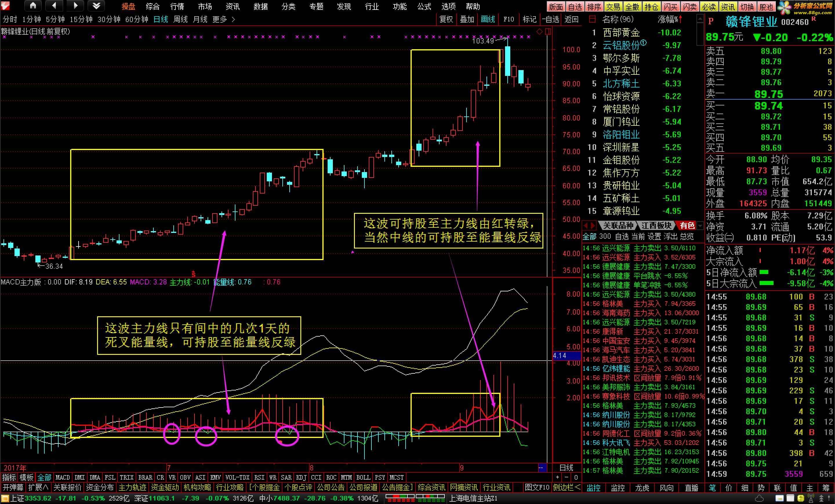Click the red-green market breadth indicator bars
The width and height of the screenshot is (835, 504).
point(415,498)
